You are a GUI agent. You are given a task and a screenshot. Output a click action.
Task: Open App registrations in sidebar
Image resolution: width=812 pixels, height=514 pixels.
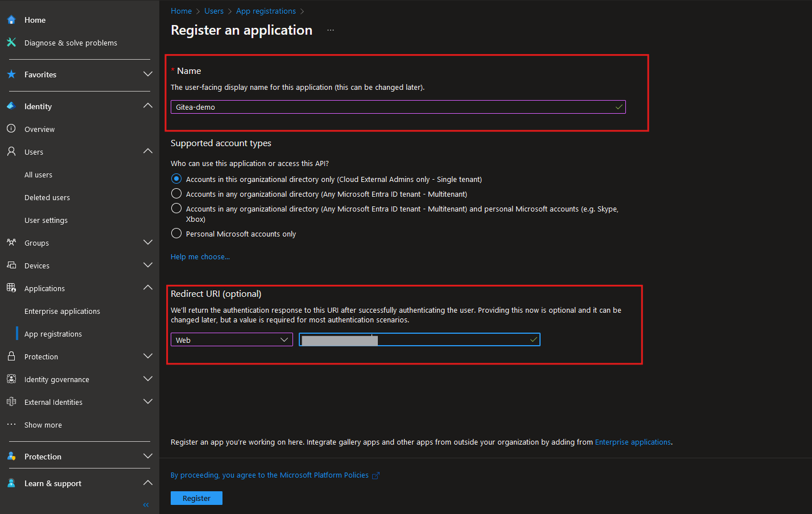click(53, 334)
